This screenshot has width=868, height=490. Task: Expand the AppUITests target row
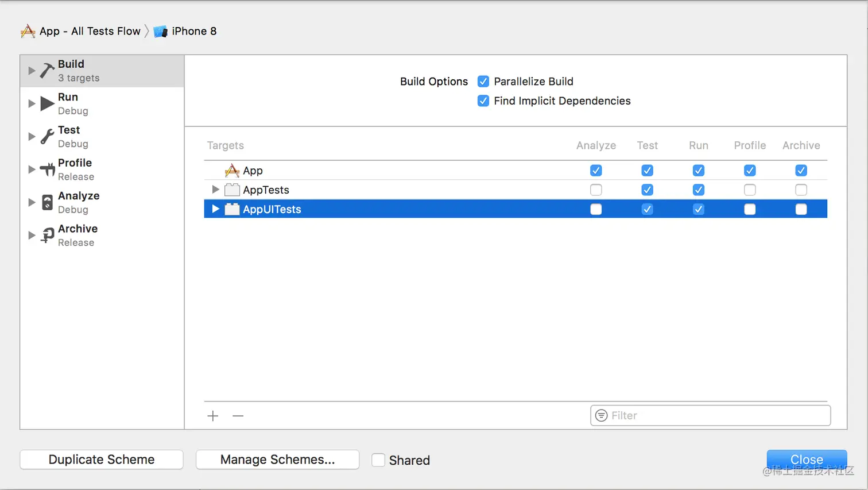pos(215,209)
